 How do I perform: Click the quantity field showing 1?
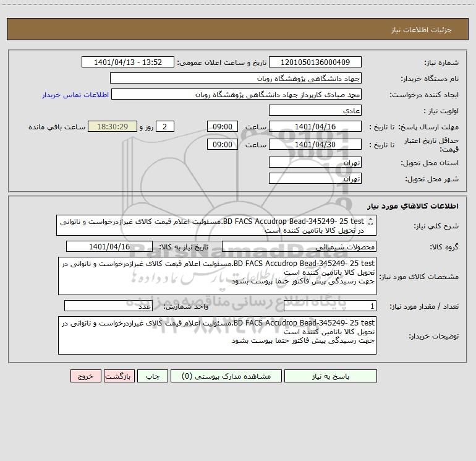pyautogui.click(x=330, y=306)
